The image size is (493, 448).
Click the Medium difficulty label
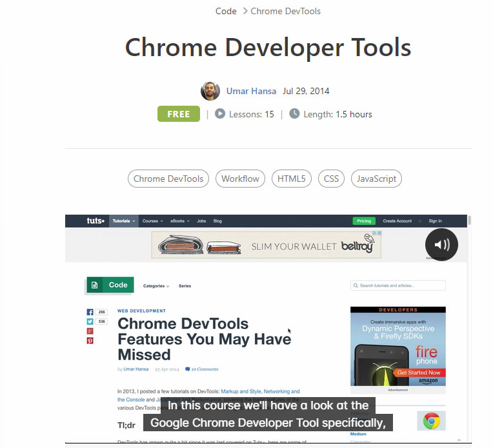coord(358,434)
